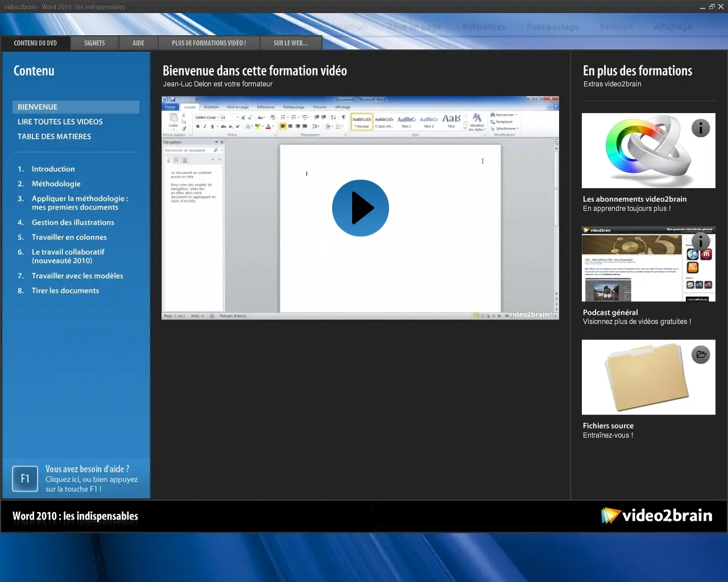This screenshot has height=582, width=728.
Task: Open info icon on Podcast général thumbnail
Action: pos(701,241)
